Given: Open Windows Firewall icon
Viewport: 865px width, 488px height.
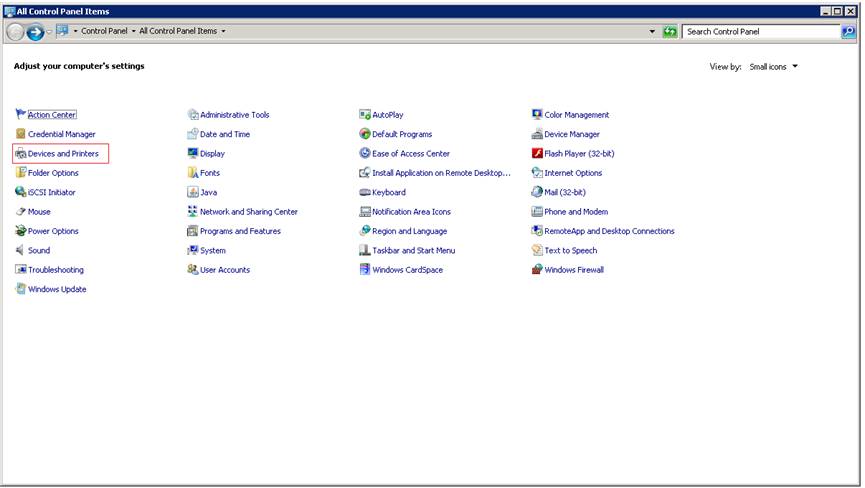Looking at the screenshot, I should [537, 269].
